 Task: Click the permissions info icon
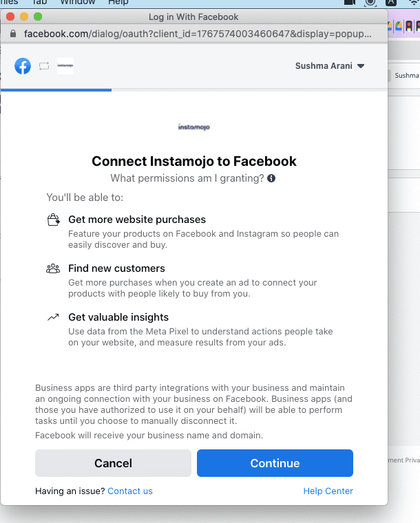pos(271,178)
